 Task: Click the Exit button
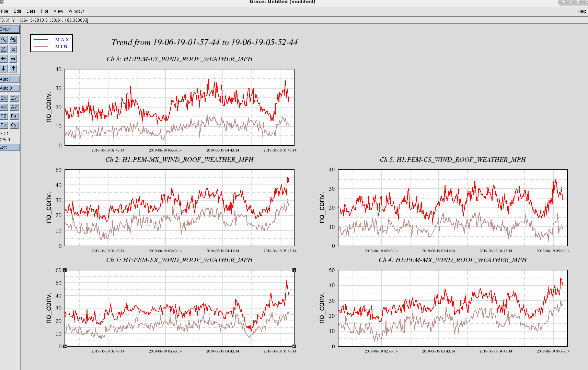click(x=10, y=147)
